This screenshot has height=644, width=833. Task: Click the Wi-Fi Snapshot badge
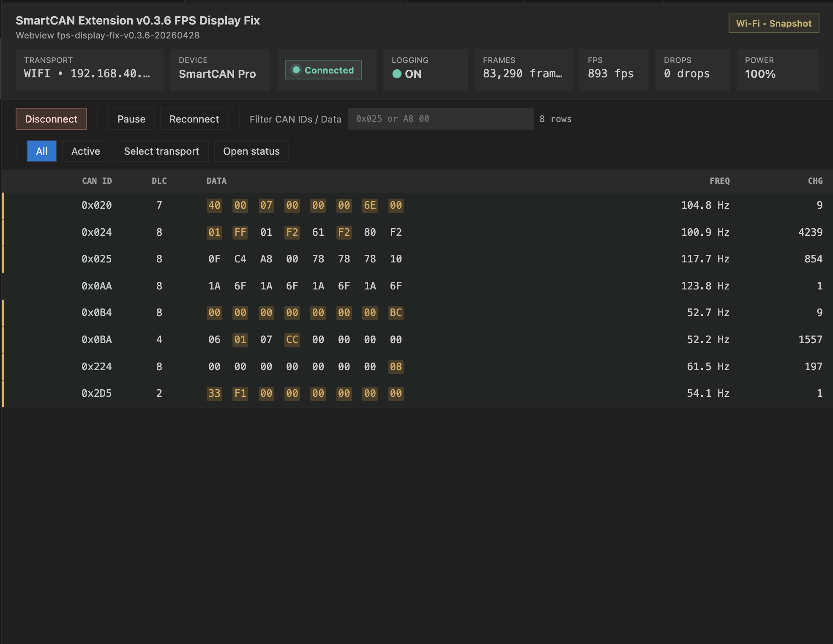coord(773,23)
